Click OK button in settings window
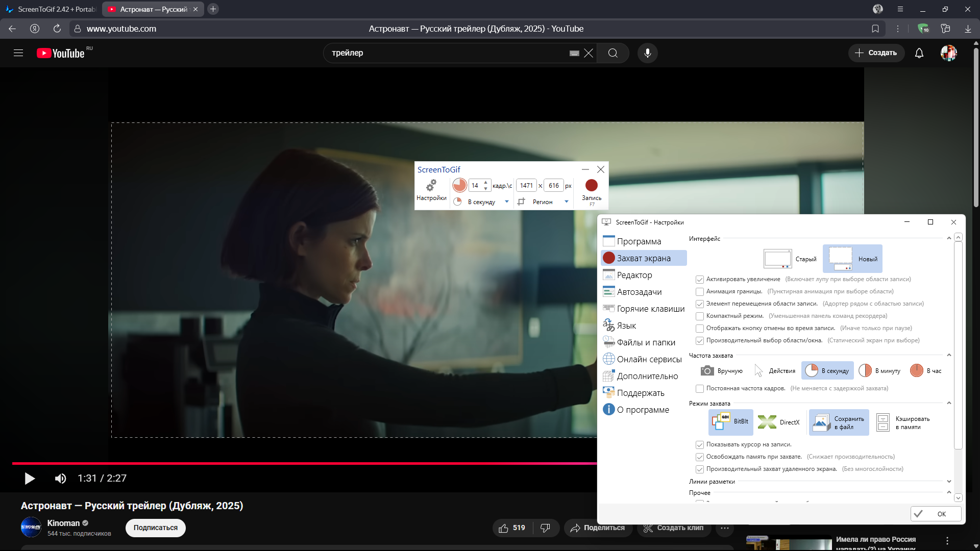 click(x=936, y=514)
